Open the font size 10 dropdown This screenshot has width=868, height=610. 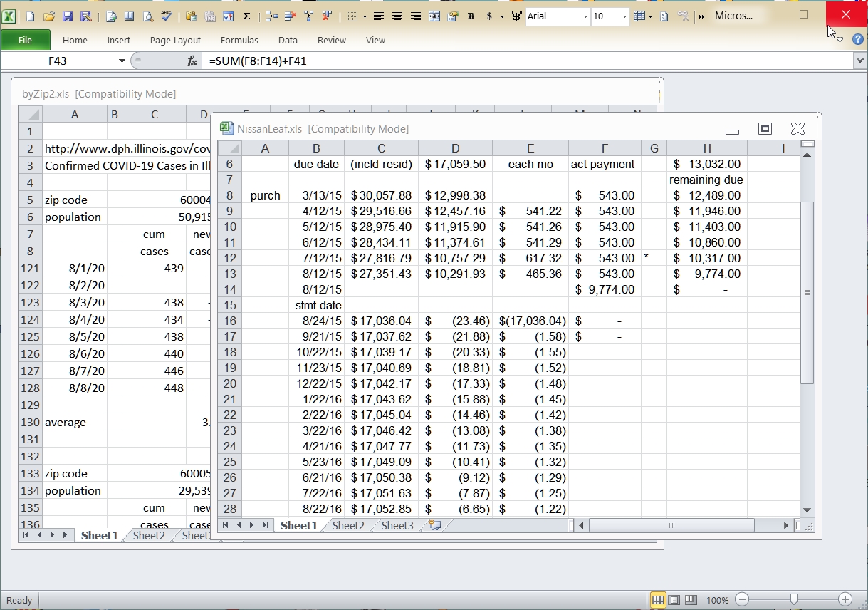624,16
